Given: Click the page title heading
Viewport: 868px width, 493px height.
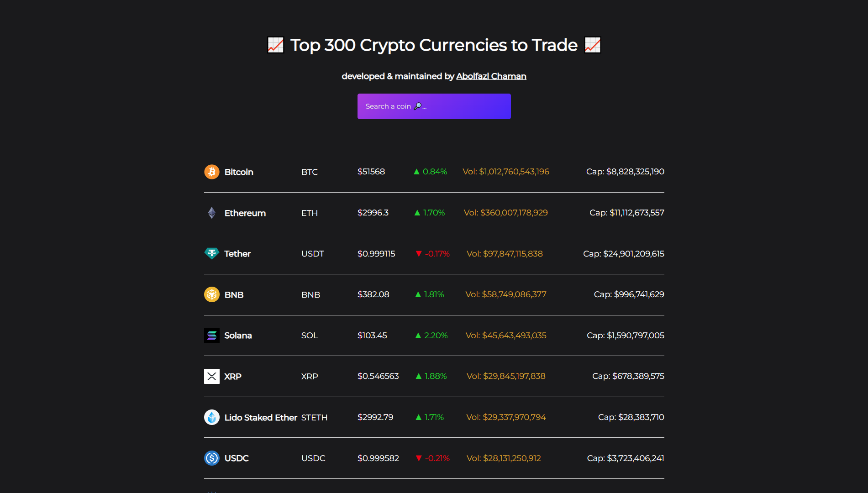Looking at the screenshot, I should coord(434,45).
